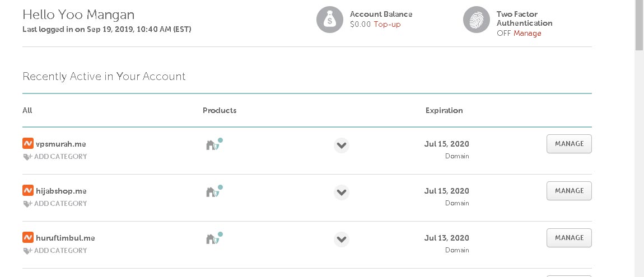Click the orange Namecheap logo beside hijabshop.me
The height and width of the screenshot is (277, 644).
click(28, 190)
